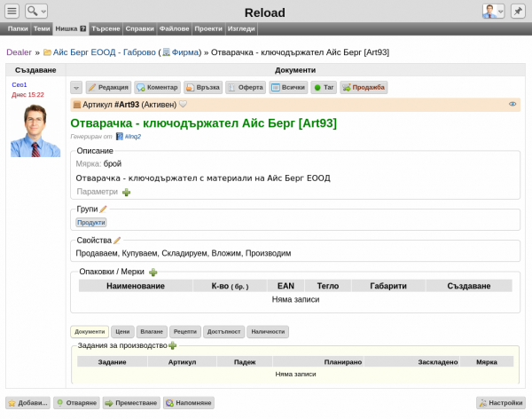Click the Наименование column header
Screen dimensions: 532x419
point(136,286)
